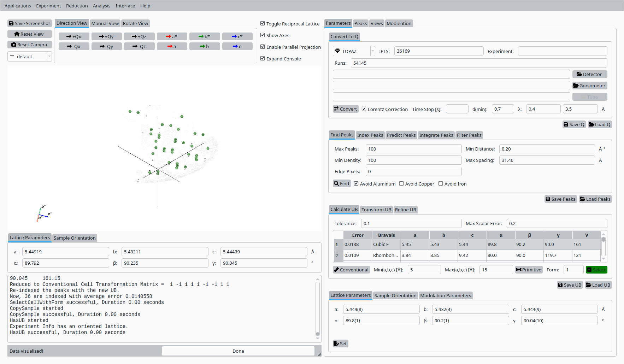This screenshot has height=364, width=624.
Task: Orient view along the +Qx axis
Action: [x=74, y=36]
